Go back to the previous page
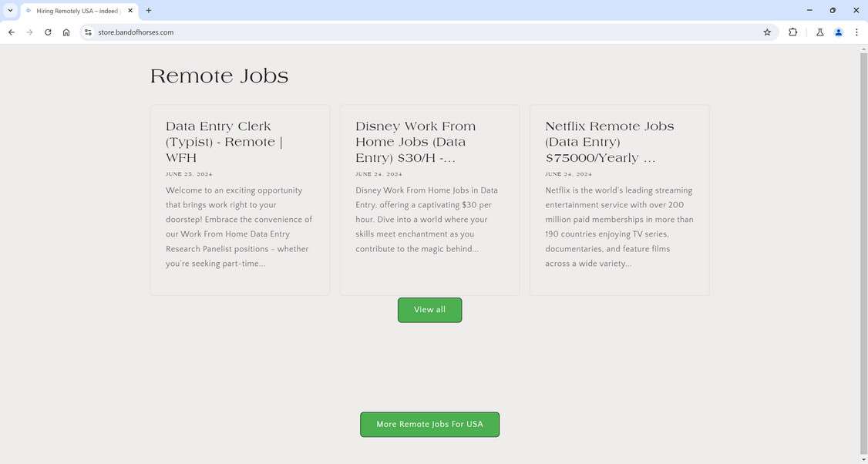Screen dimensions: 868x464 [x=11, y=32]
